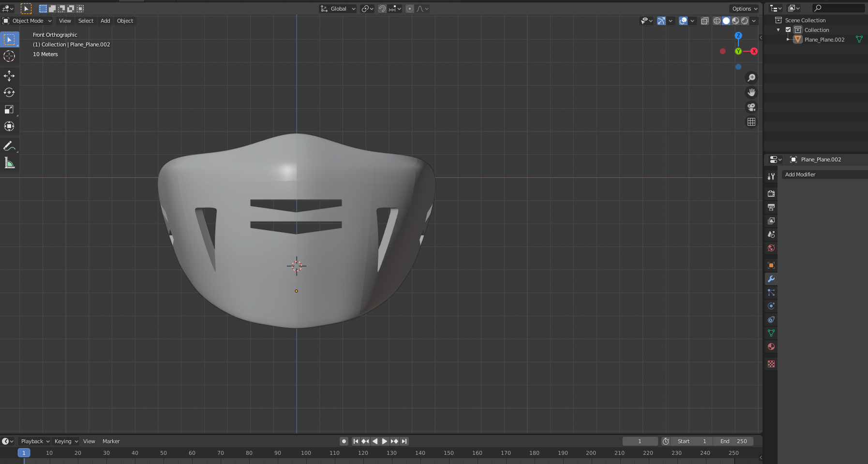Expand the Collection in the outliner

coord(778,29)
